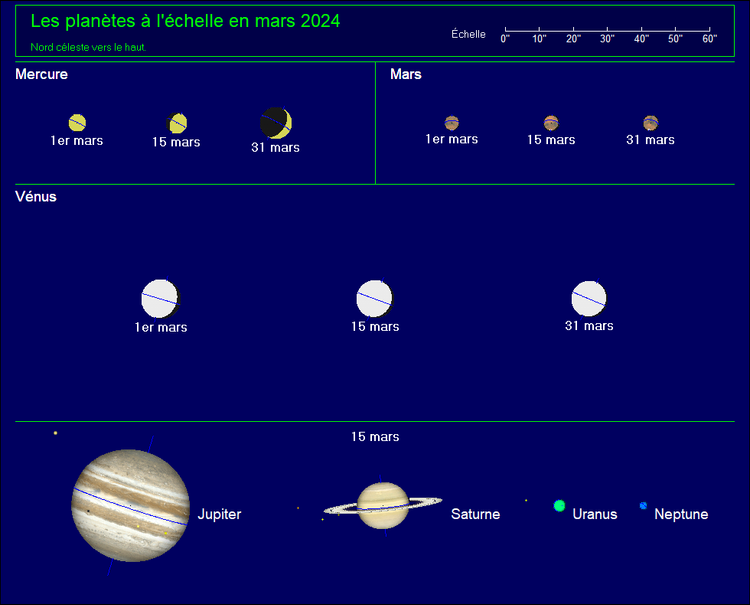Click the 'Neptune' label
The width and height of the screenshot is (750, 605).
pos(681,514)
